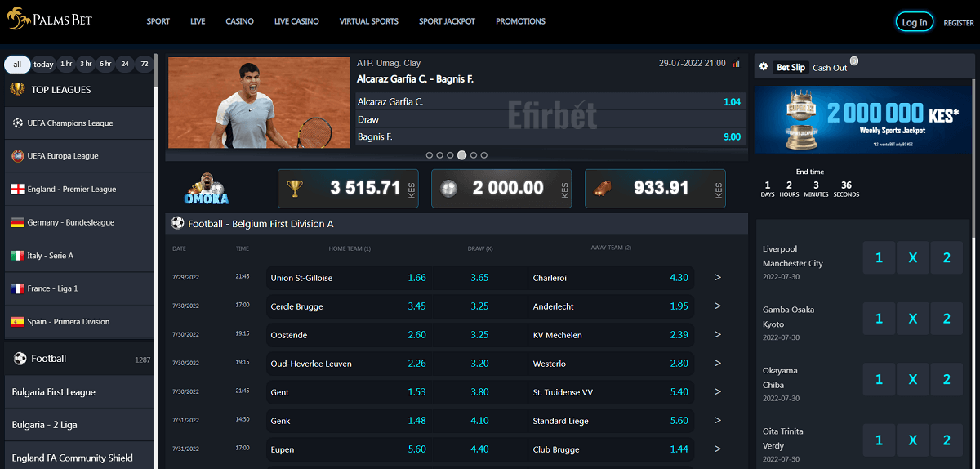The width and height of the screenshot is (980, 469).
Task: Open the ball jackpot 2 000.00 KES
Action: tap(501, 189)
